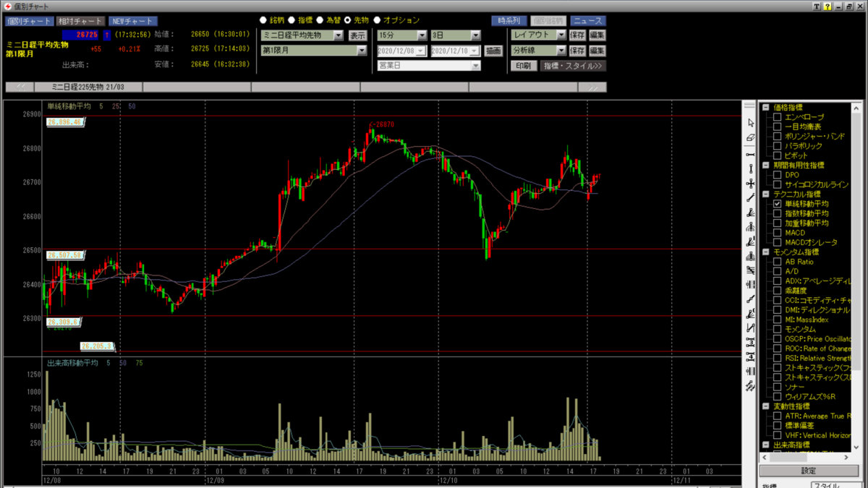Select the retracement tool marked 4
This screenshot has height=488, width=868.
(750, 356)
